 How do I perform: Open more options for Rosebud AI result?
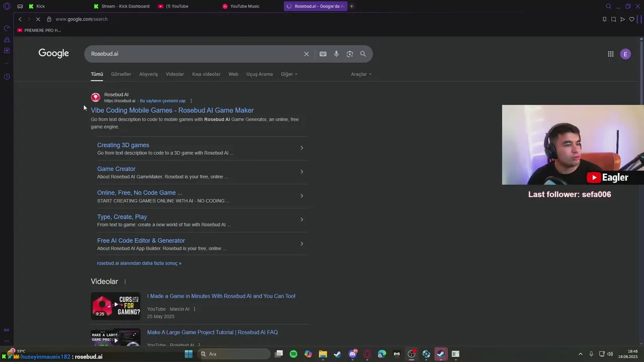pyautogui.click(x=191, y=101)
